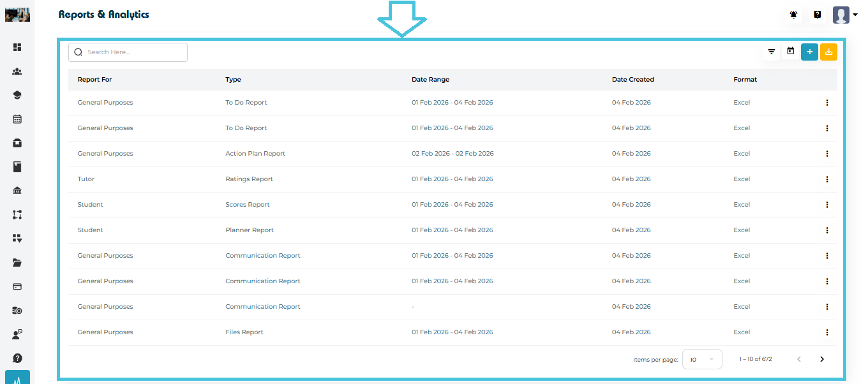Sort table by Date Created column header

point(632,80)
